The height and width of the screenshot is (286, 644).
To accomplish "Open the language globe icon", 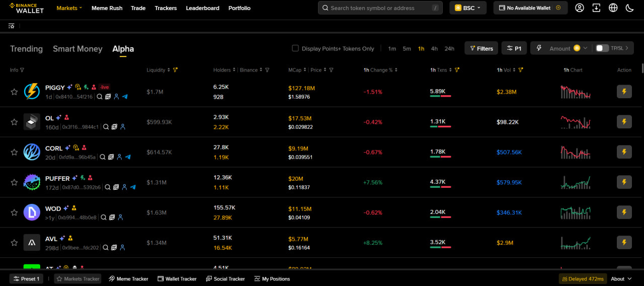I will (x=613, y=8).
